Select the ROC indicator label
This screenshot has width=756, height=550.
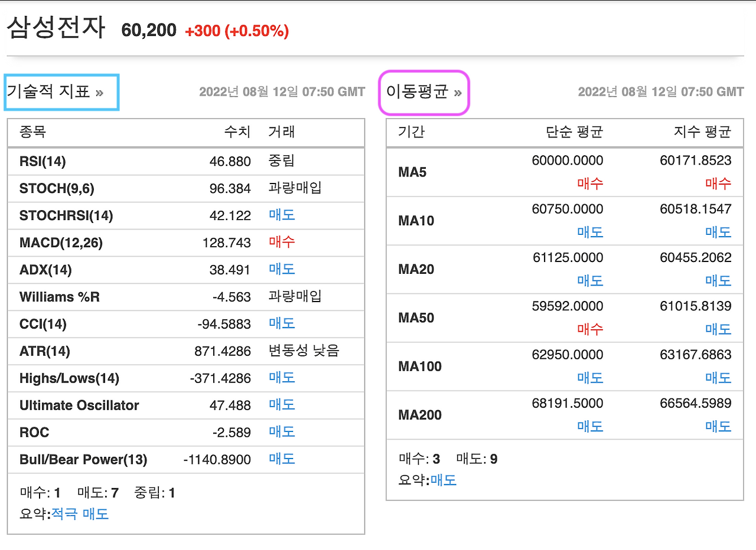click(34, 433)
